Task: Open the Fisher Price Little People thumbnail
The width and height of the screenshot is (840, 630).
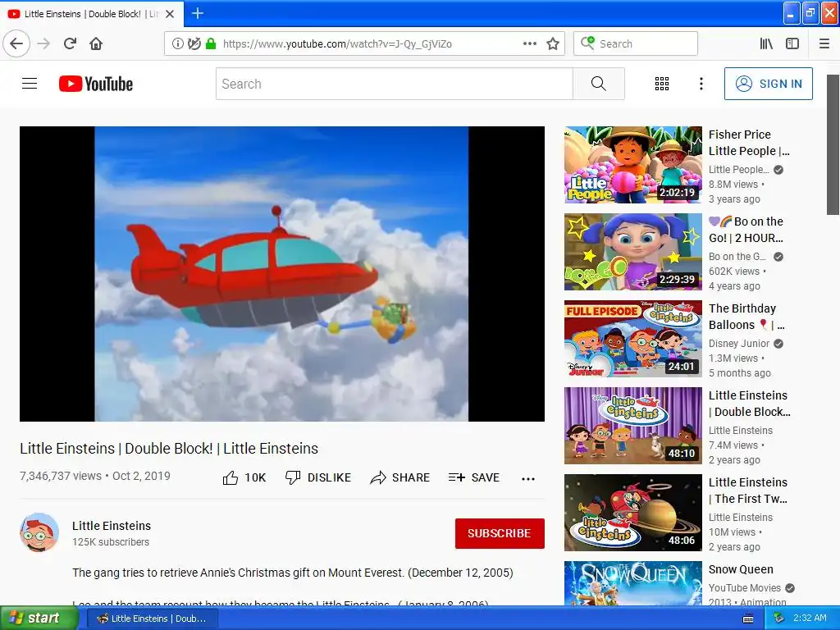Action: click(x=632, y=165)
